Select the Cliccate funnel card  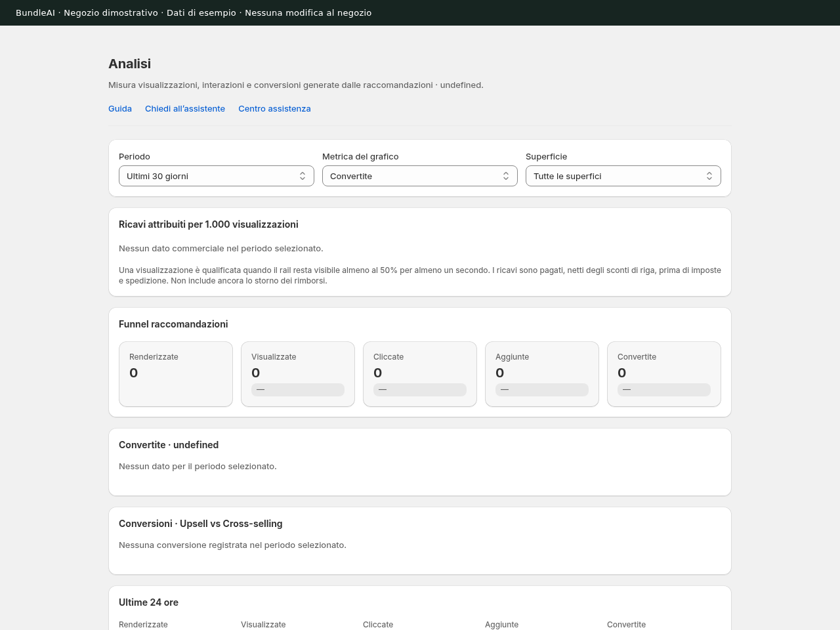coord(420,374)
